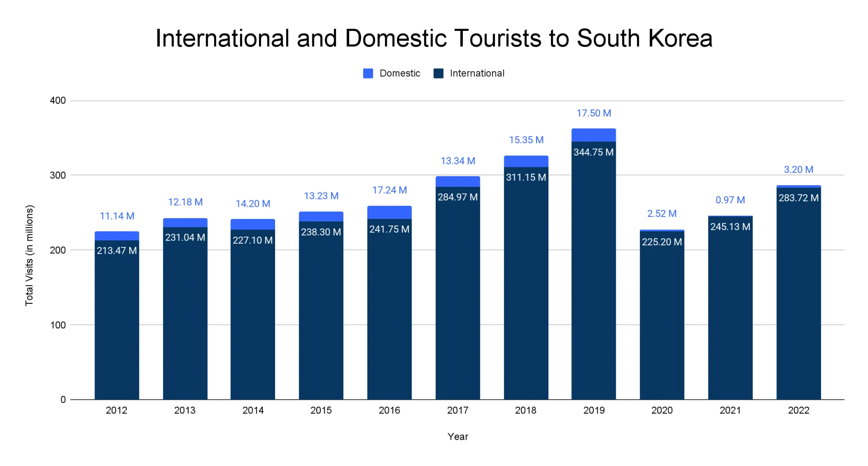Screen dimensions: 868x466
Task: Click the International legend color swatch
Action: pyautogui.click(x=438, y=73)
